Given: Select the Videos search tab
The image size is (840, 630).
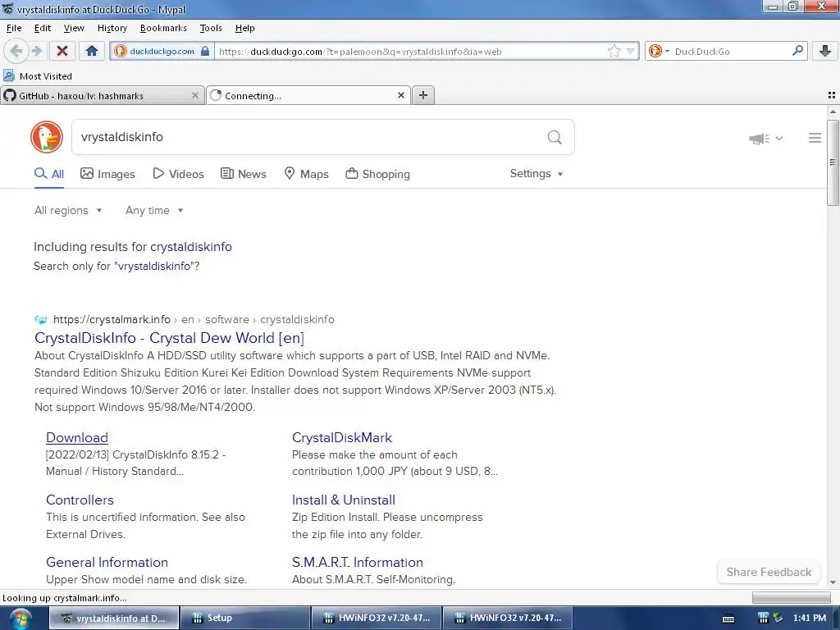Looking at the screenshot, I should [178, 174].
